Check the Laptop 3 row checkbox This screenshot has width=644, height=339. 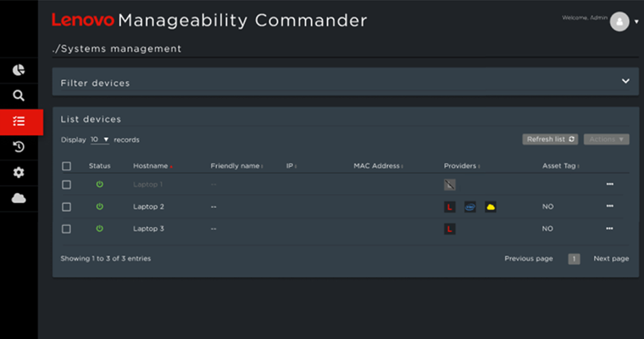point(67,229)
